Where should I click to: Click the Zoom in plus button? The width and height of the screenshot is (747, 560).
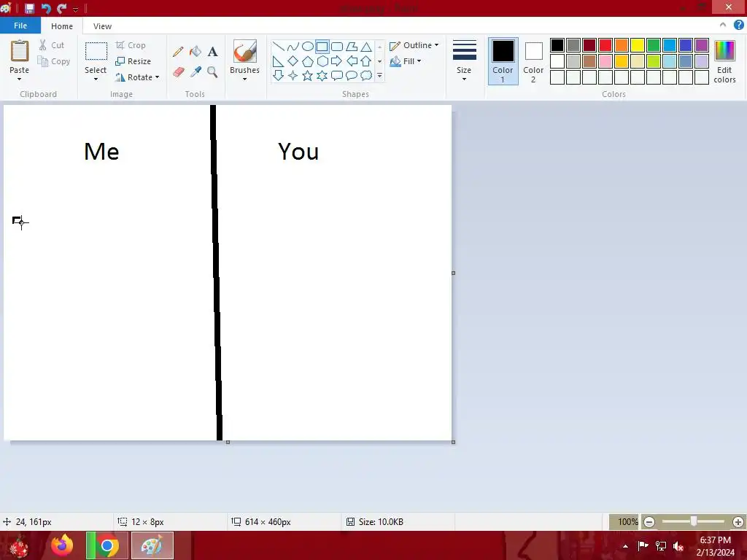738,522
